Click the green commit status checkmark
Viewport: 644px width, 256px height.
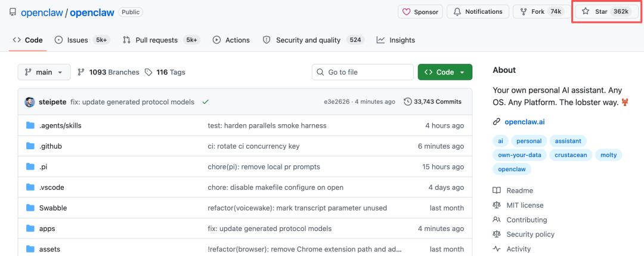[x=206, y=101]
